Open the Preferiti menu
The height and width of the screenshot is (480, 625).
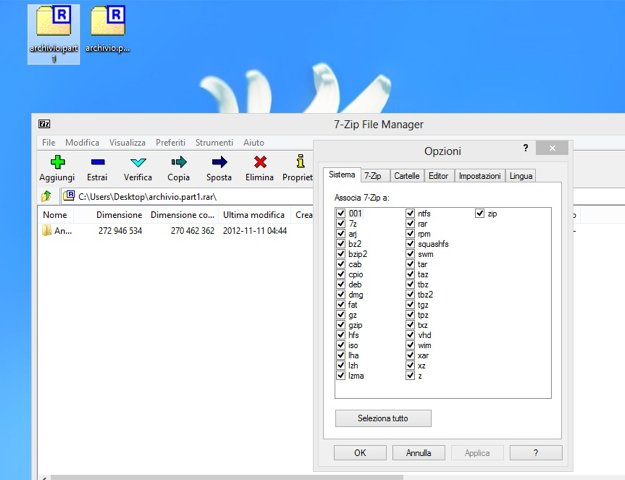[x=170, y=143]
